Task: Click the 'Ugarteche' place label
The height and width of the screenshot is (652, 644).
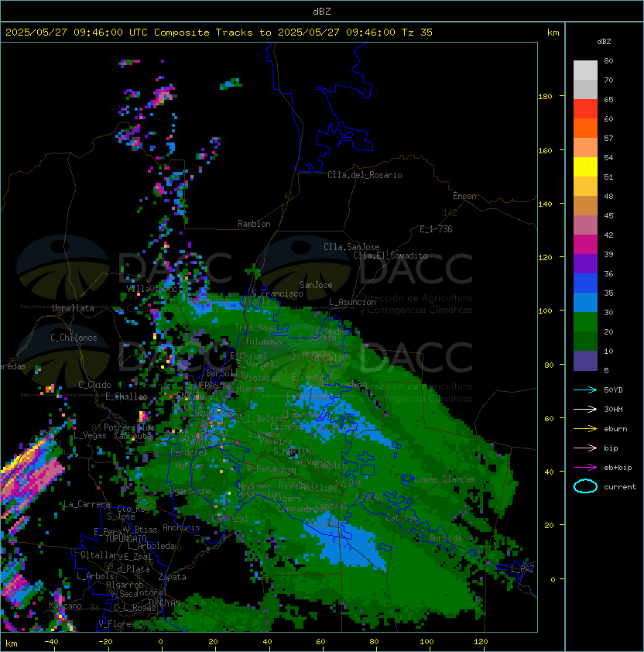Action: (x=191, y=492)
